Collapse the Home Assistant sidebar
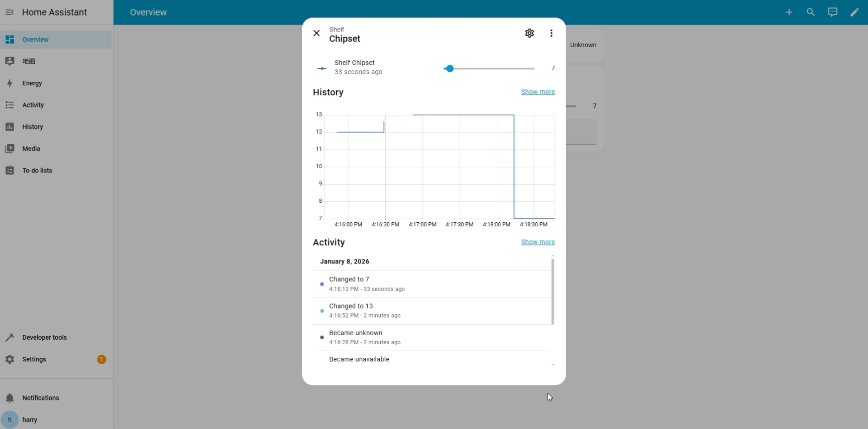868x429 pixels. coord(10,12)
